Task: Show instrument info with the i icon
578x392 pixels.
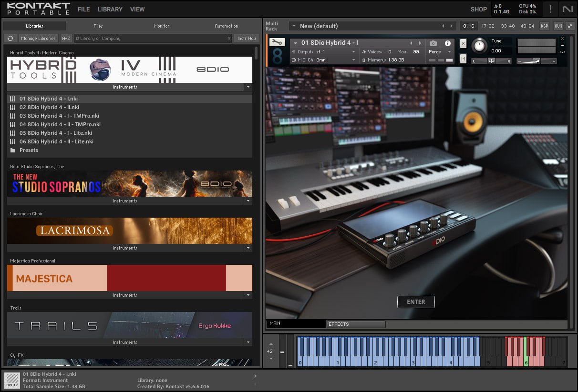Action: point(447,43)
